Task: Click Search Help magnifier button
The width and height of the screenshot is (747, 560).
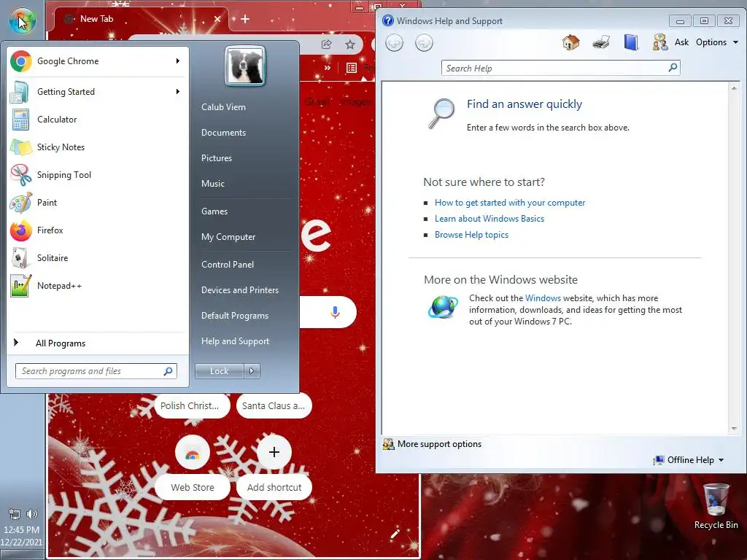Action: click(673, 68)
